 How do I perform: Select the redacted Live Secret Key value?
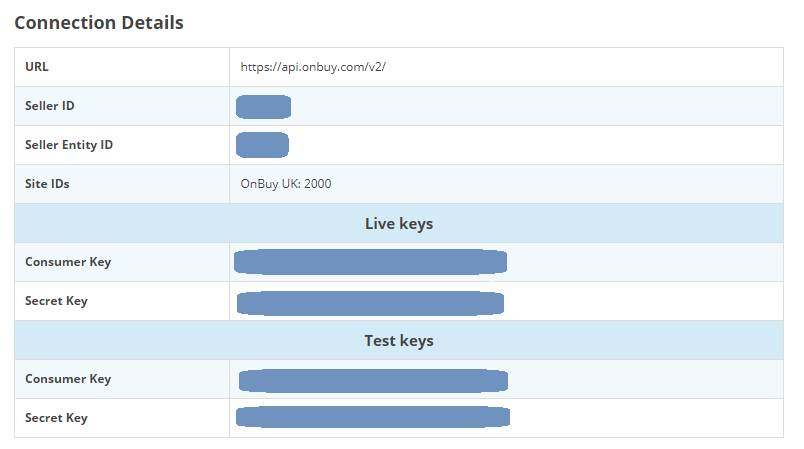[370, 302]
